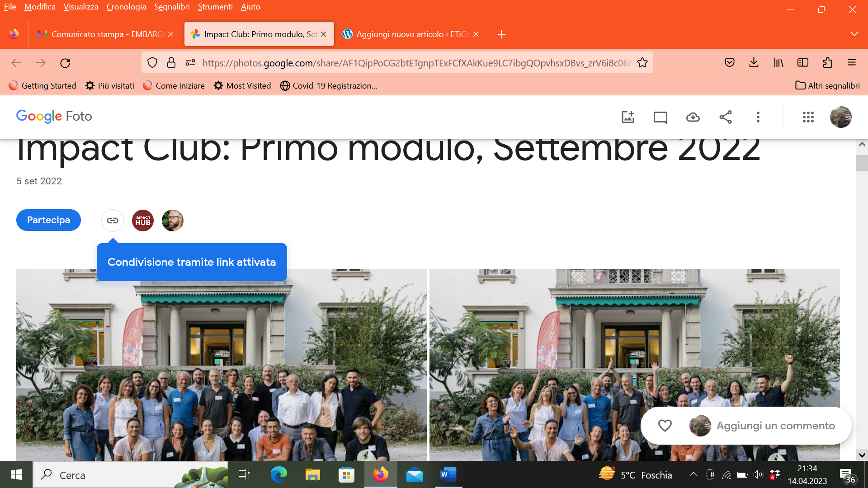Click the cloud download album icon

(x=693, y=117)
